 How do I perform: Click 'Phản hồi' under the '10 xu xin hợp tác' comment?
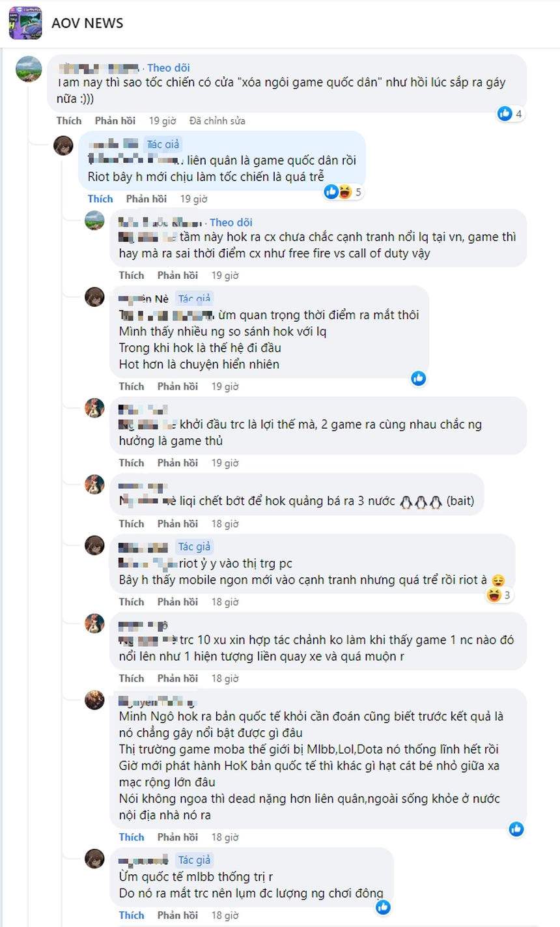[178, 677]
